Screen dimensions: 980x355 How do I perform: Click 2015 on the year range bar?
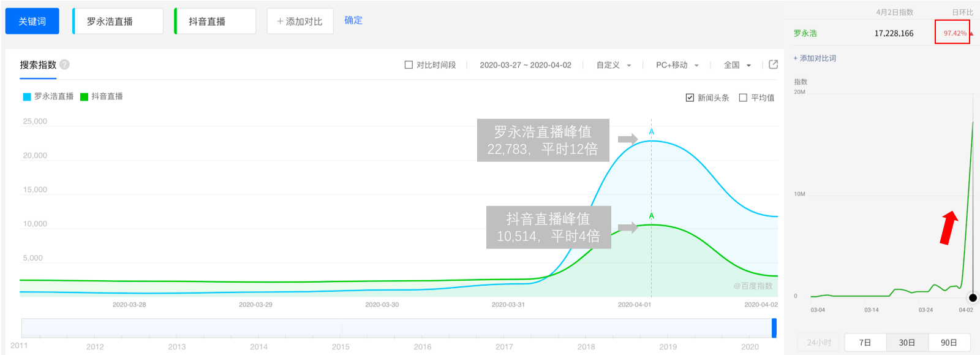[341, 347]
